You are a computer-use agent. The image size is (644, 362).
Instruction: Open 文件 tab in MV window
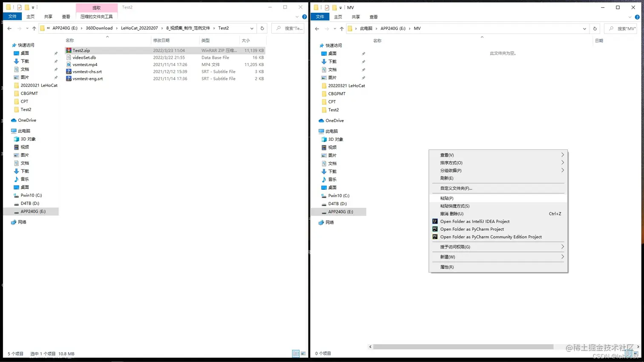[x=320, y=17]
